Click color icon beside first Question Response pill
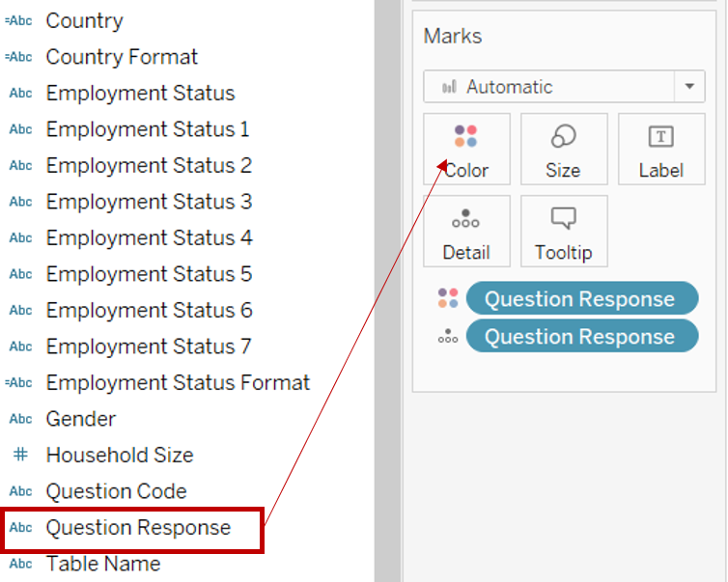 [x=447, y=298]
